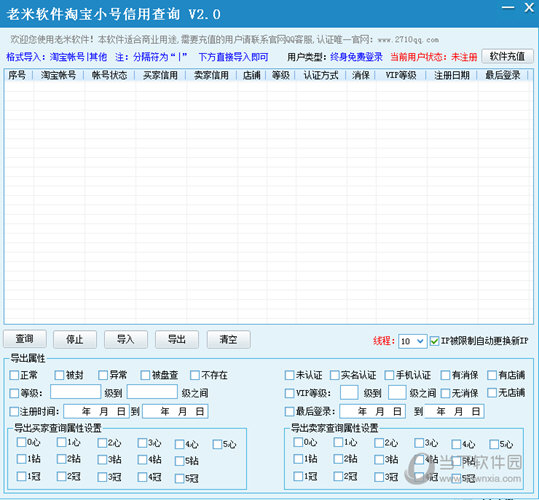Enable the 有消保 checkbox

click(x=445, y=375)
